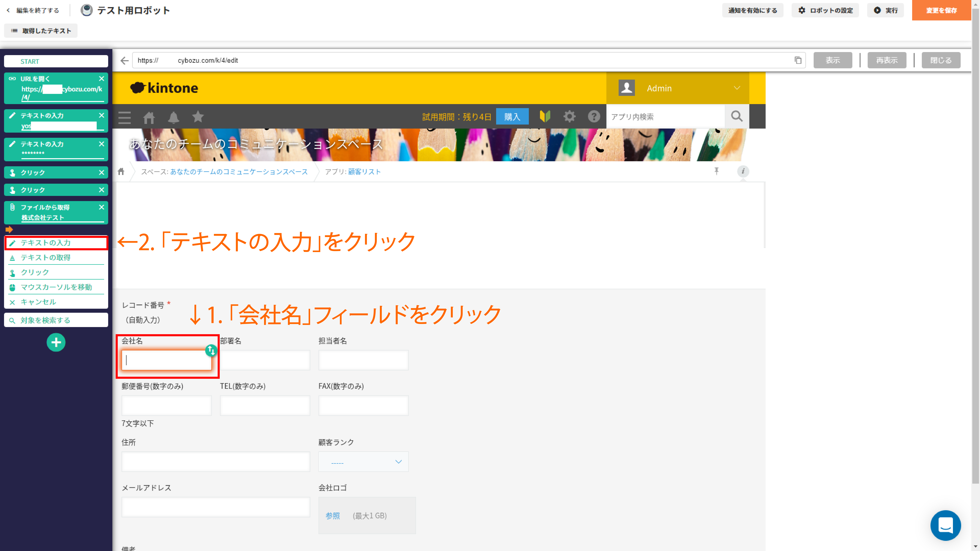Open the notifications bell icon
Screen dimensions: 980x551
pyautogui.click(x=173, y=118)
